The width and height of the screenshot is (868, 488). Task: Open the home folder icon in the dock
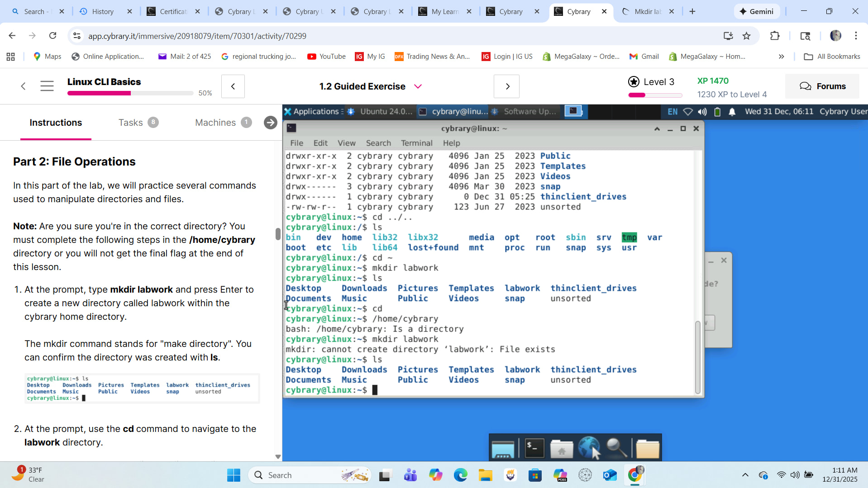pyautogui.click(x=562, y=449)
